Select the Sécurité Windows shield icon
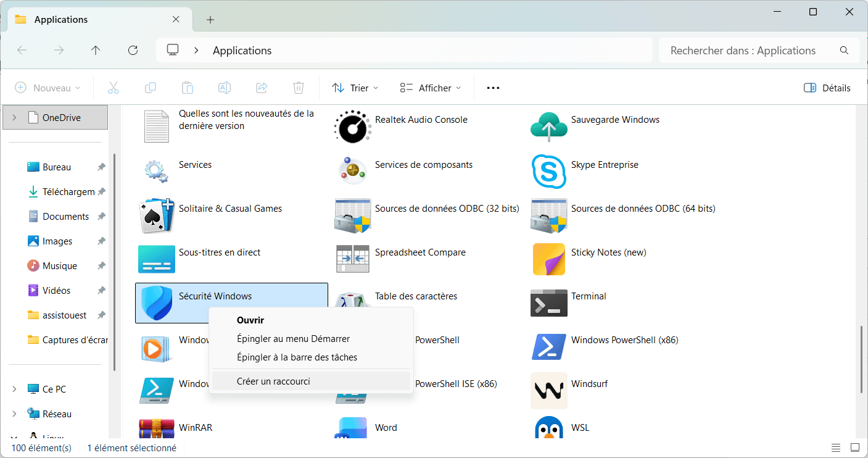Image resolution: width=868 pixels, height=458 pixels. (157, 303)
